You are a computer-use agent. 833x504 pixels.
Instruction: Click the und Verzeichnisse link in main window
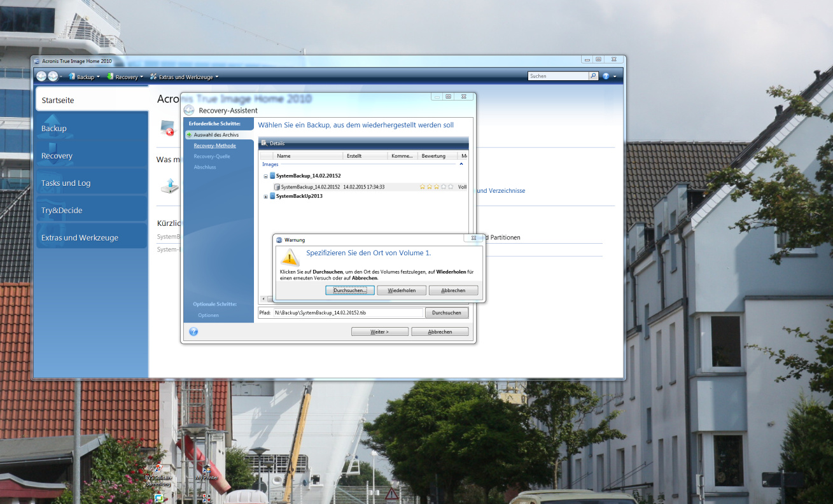click(x=501, y=191)
